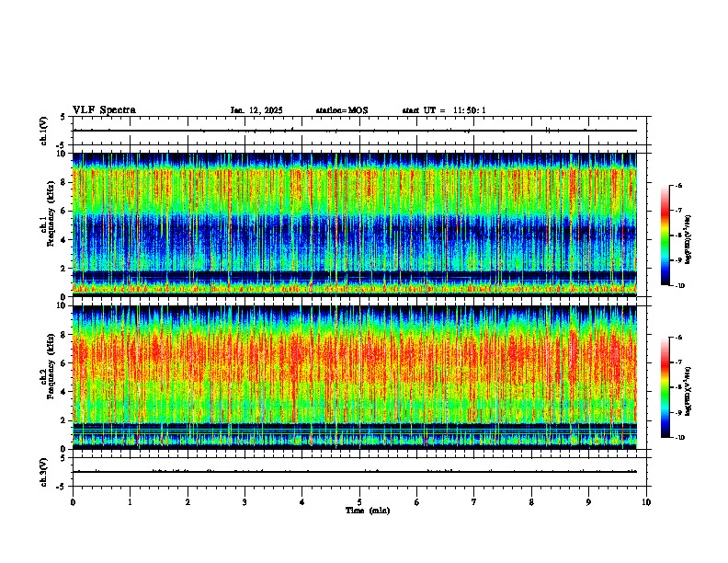The image size is (728, 563).
Task: Click the ch.2 spectrogram panel
Action: pyautogui.click(x=354, y=377)
